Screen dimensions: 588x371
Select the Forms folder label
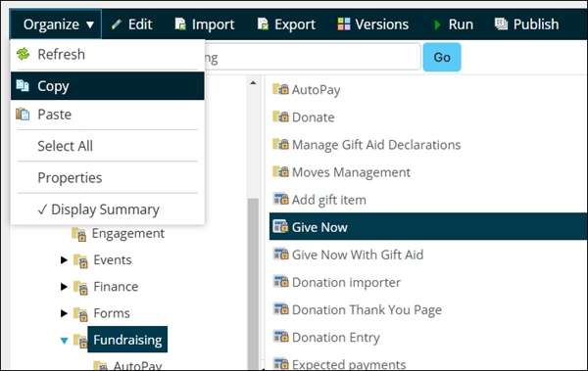[112, 313]
